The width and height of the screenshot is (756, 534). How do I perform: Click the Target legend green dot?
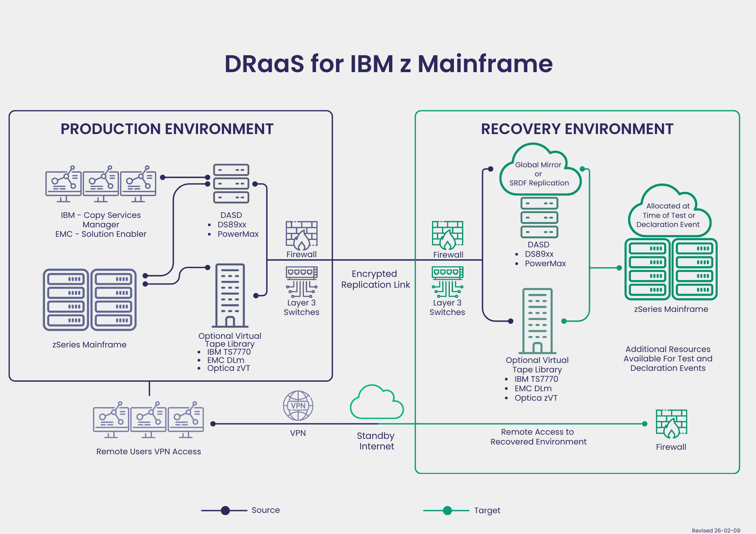[447, 511]
